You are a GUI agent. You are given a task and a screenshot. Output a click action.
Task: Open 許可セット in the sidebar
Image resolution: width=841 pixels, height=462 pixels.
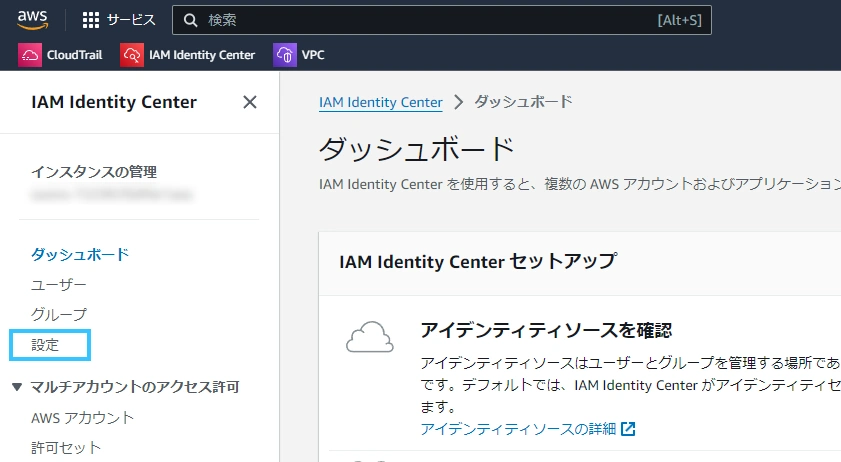[65, 448]
